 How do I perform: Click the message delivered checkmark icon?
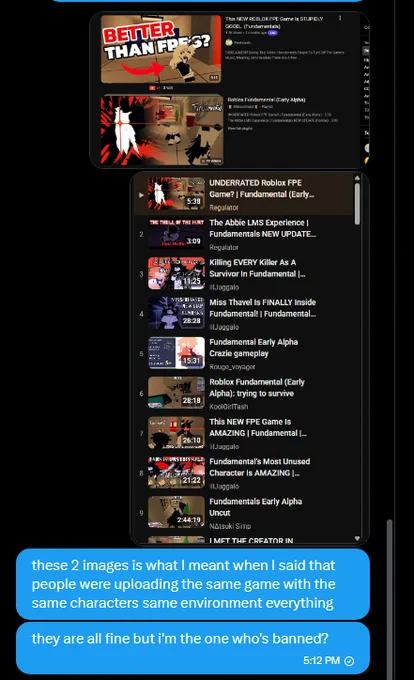349,661
